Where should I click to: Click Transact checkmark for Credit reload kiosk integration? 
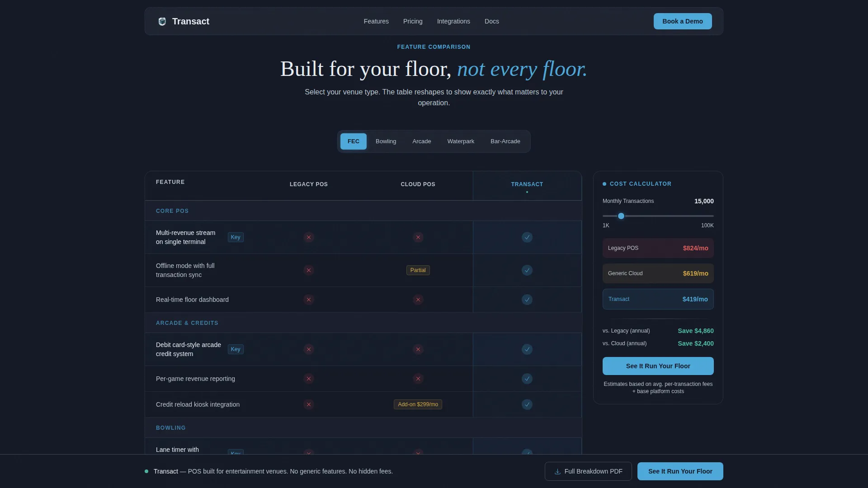tap(527, 404)
